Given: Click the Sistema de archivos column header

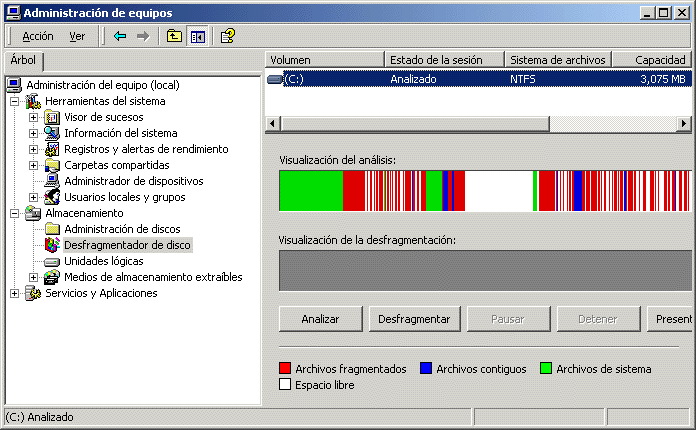Looking at the screenshot, I should (555, 59).
